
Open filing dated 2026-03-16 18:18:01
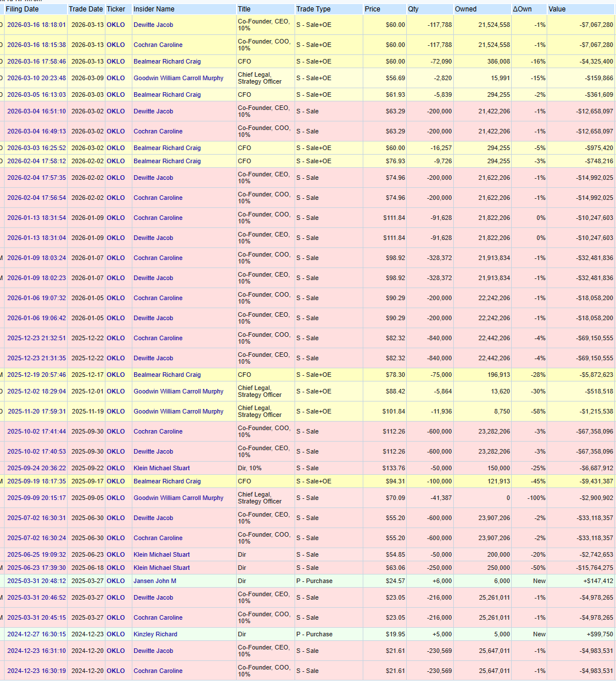pyautogui.click(x=37, y=25)
